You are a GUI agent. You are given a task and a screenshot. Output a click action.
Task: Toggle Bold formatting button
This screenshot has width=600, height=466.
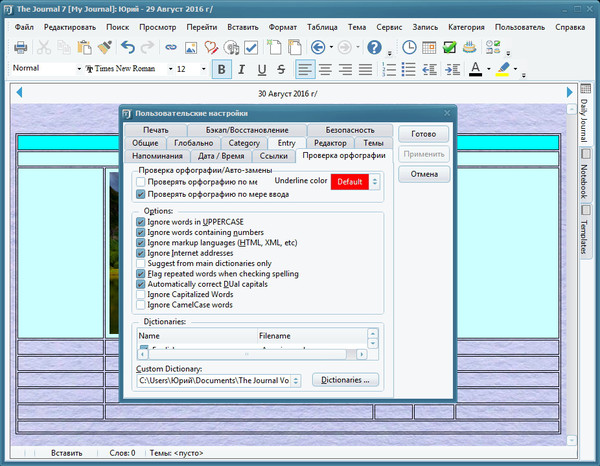[x=221, y=69]
